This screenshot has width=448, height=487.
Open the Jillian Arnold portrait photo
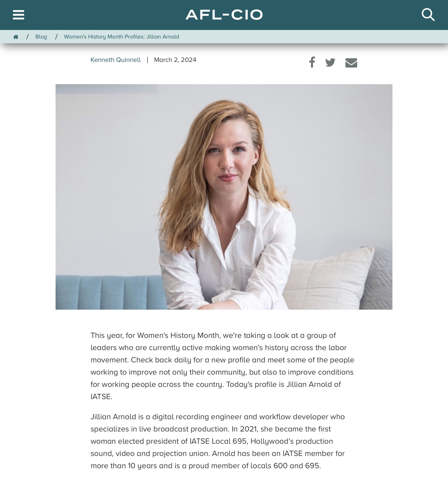(224, 197)
